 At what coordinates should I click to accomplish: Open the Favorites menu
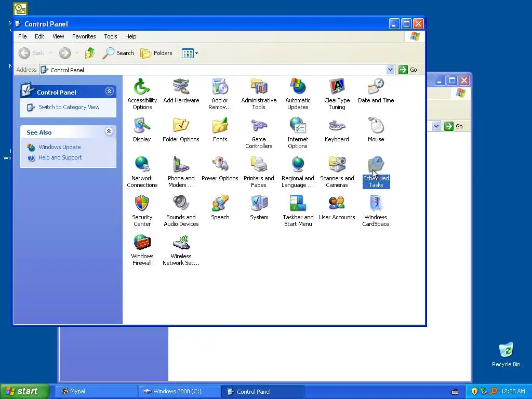point(84,36)
